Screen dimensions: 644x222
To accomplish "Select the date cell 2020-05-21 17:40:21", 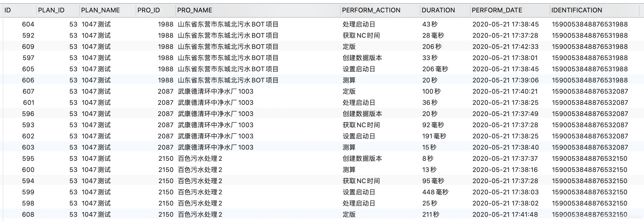I will point(505,92).
